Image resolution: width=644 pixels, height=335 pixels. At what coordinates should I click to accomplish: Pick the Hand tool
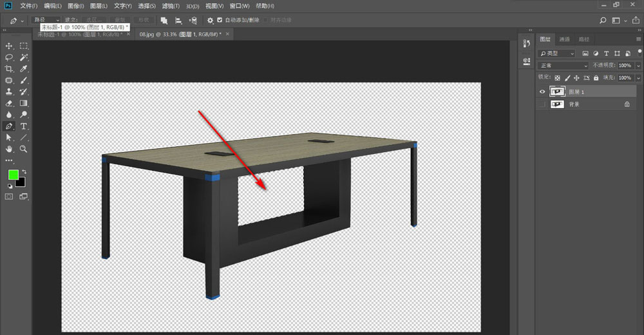click(9, 149)
